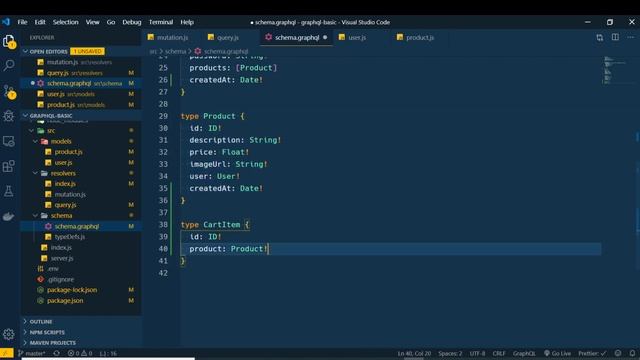Click the Open Changes icon in editor toolbar
Image resolution: width=640 pixels, height=360 pixels.
[599, 38]
